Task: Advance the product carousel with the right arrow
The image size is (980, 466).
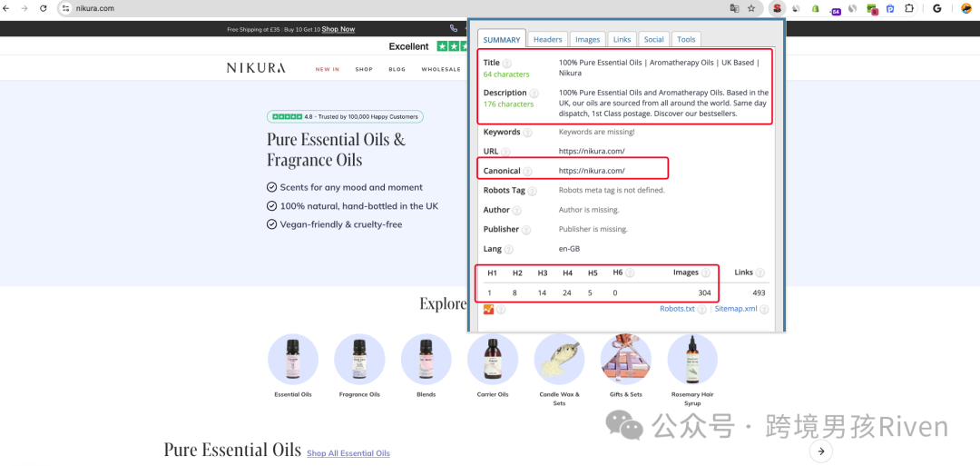Action: (x=821, y=451)
